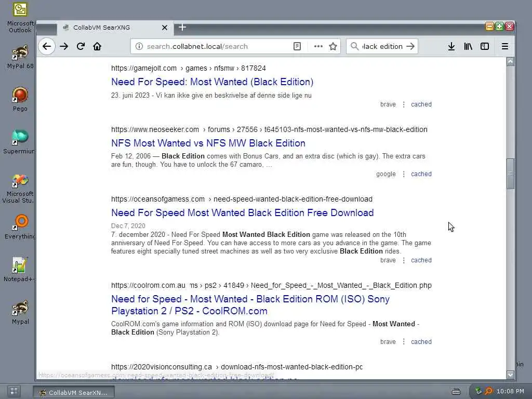The image size is (532, 399).
Task: Reload the current page
Action: pyautogui.click(x=81, y=46)
